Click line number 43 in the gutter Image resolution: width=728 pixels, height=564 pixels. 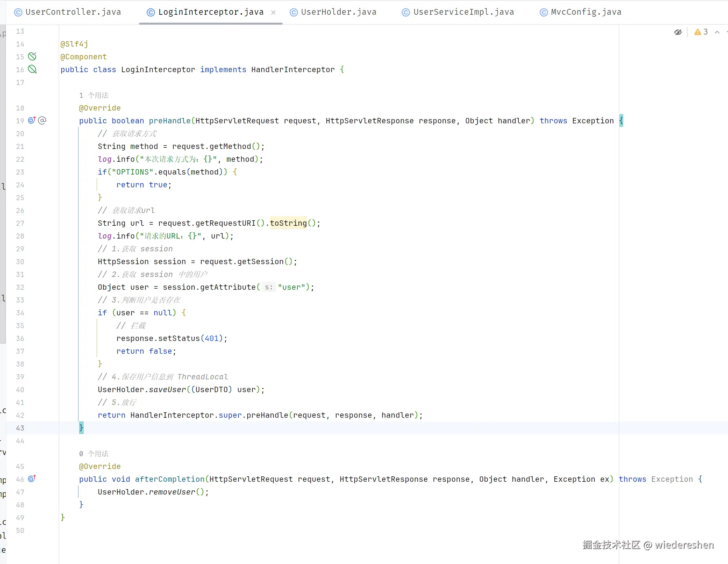point(20,428)
